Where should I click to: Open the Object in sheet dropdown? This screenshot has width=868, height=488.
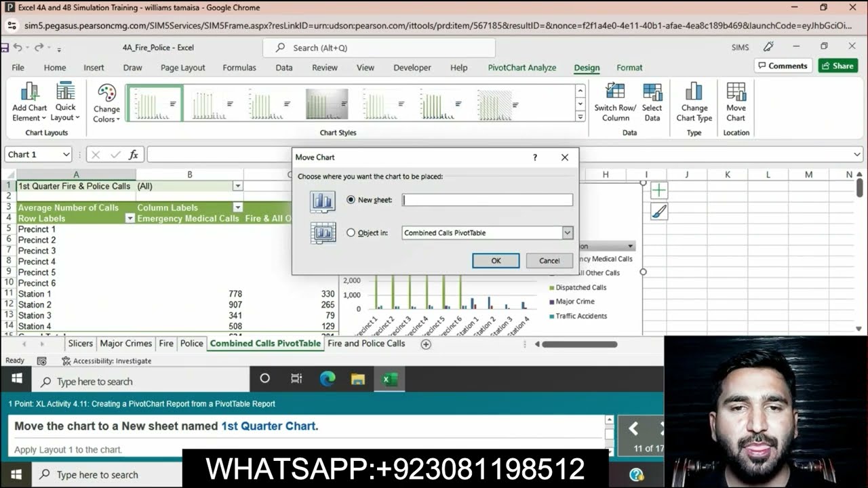tap(568, 232)
